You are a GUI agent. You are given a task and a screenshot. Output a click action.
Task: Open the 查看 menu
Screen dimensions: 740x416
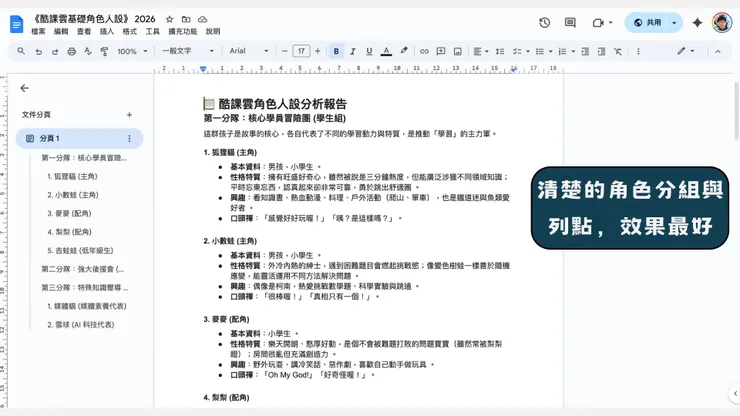[x=84, y=32]
